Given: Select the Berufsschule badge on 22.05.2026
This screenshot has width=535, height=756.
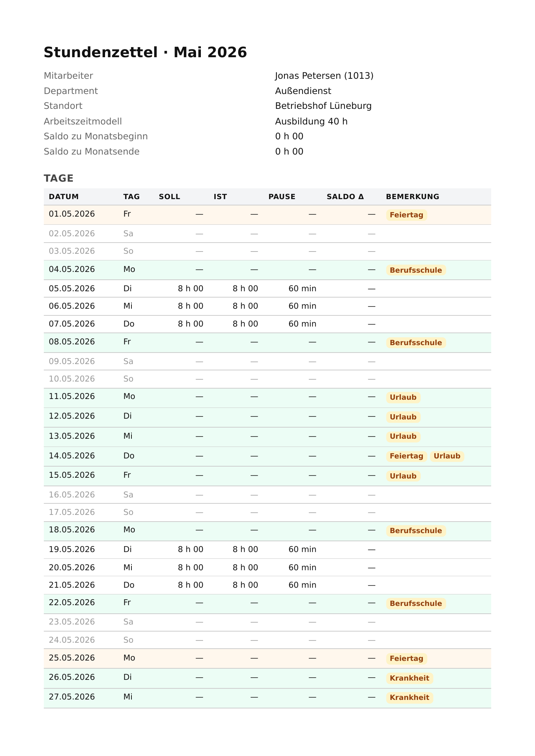Looking at the screenshot, I should coord(416,604).
